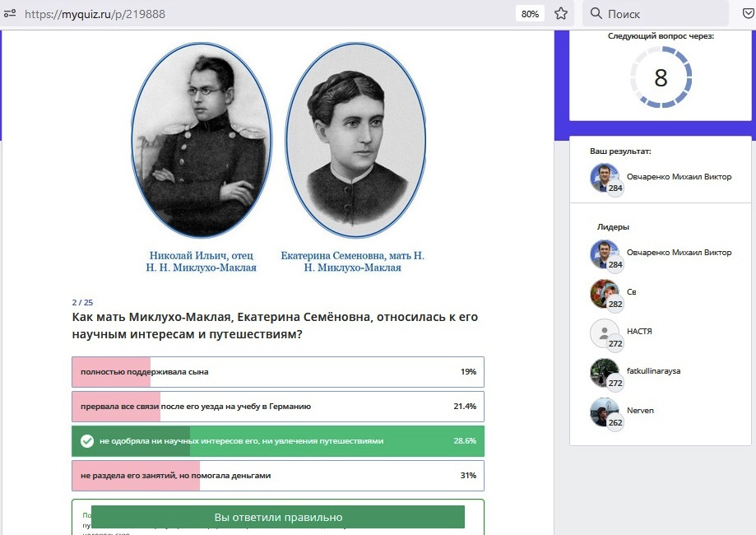Image resolution: width=756 pixels, height=535 pixels.
Task: Click the portrait of Екатерина Семеновна
Action: [x=355, y=140]
